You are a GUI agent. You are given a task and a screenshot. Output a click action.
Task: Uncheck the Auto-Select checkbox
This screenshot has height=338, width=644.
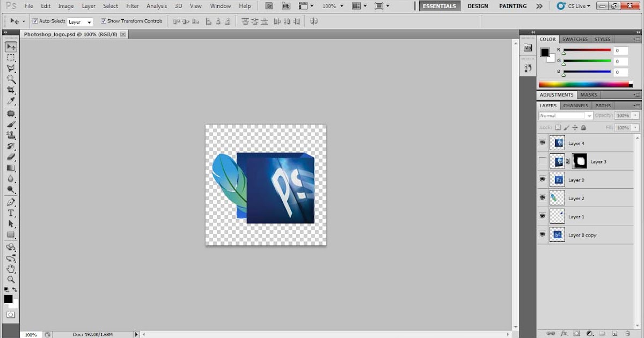35,21
